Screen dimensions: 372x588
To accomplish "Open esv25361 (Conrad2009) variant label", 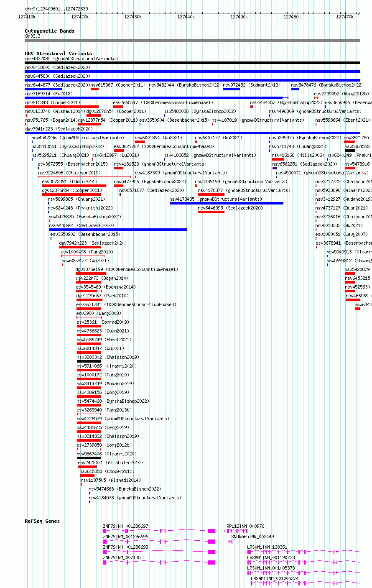I will coord(103,322).
